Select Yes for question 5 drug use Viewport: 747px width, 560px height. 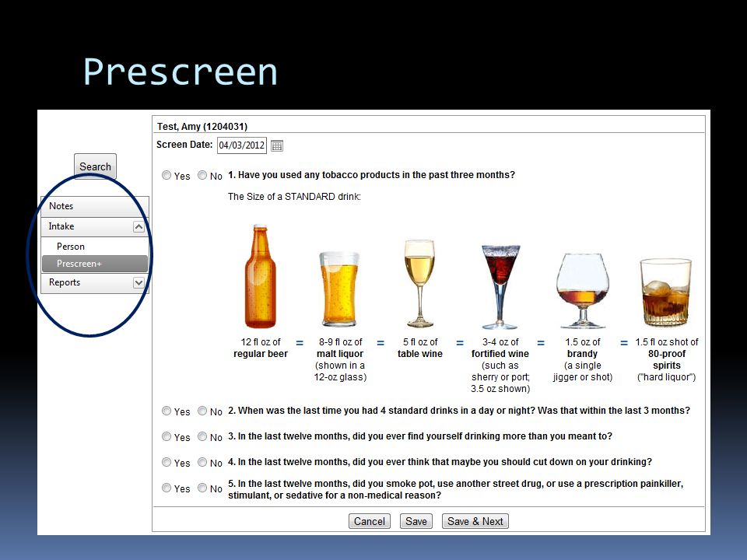click(167, 488)
